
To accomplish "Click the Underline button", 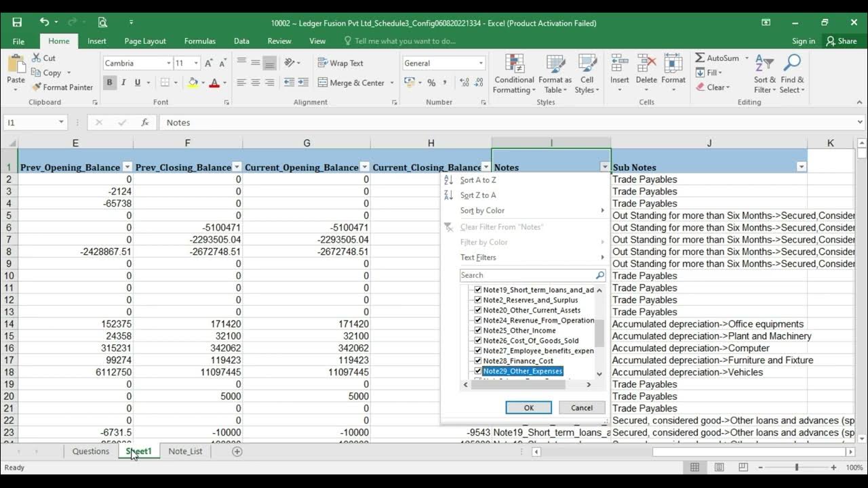I will [x=138, y=83].
